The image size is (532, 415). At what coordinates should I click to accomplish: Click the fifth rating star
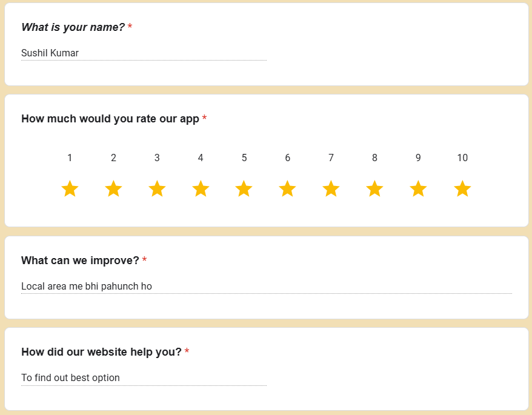244,189
